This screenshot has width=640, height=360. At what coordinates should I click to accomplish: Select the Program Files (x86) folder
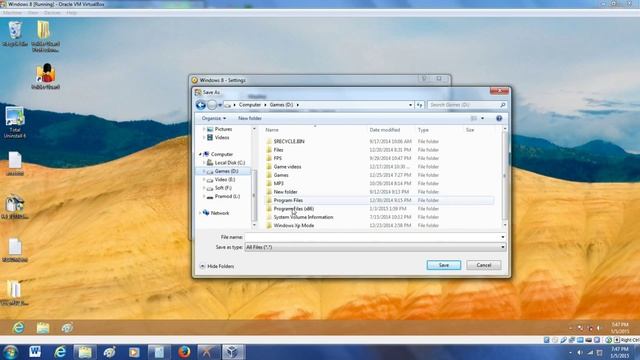pyautogui.click(x=293, y=209)
